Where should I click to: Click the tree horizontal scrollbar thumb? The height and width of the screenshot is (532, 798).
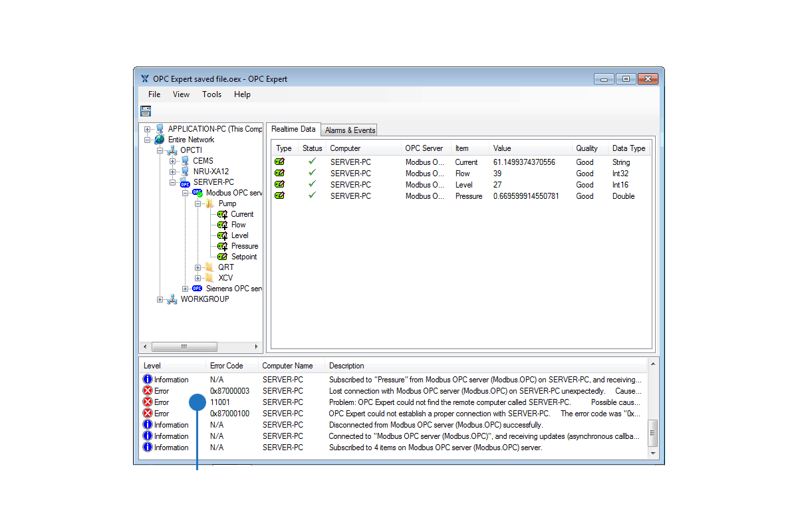tap(184, 346)
